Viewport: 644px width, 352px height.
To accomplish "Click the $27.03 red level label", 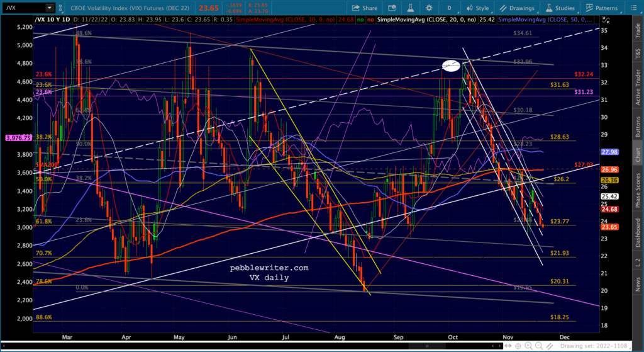I will (584, 165).
